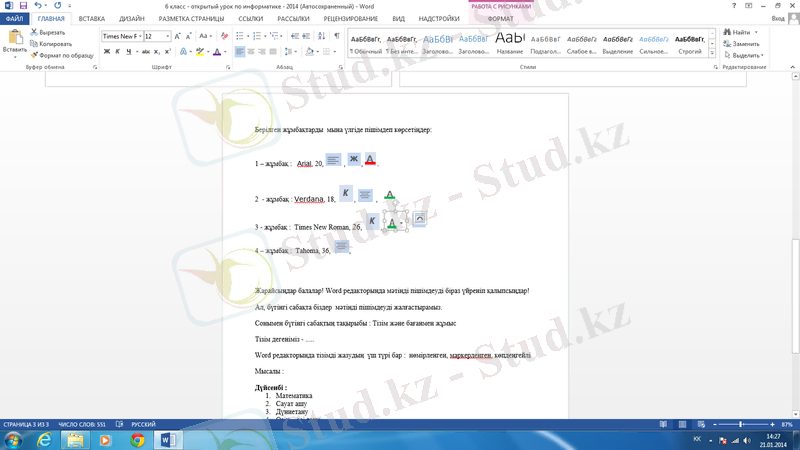Click the Save icon in quick access toolbar

[x=23, y=6]
